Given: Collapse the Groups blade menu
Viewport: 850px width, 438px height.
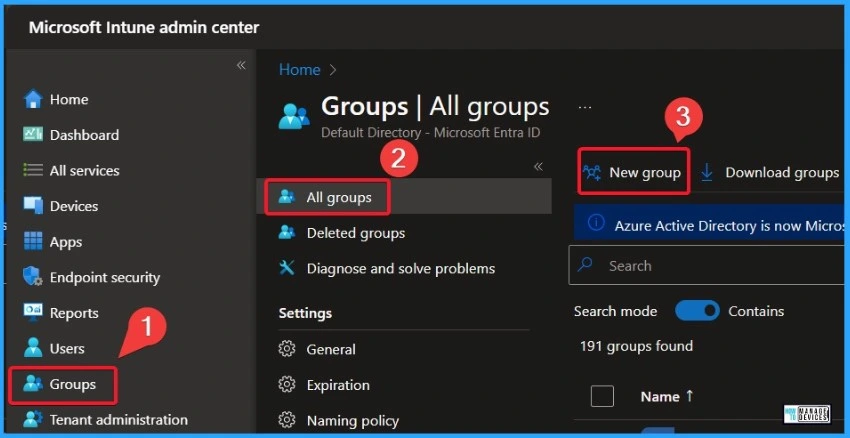Looking at the screenshot, I should [538, 167].
